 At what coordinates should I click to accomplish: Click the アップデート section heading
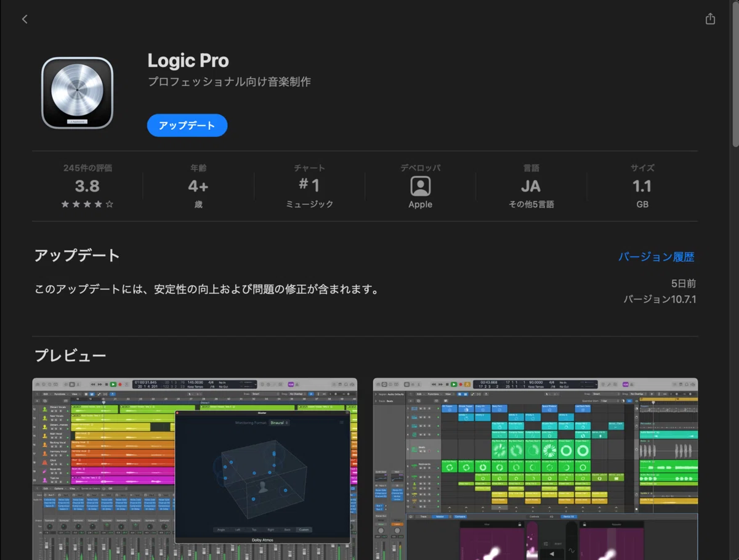click(x=77, y=256)
